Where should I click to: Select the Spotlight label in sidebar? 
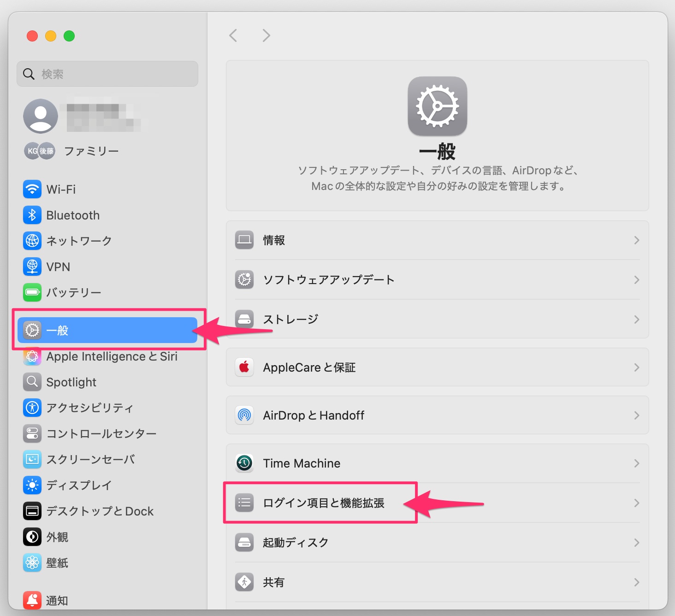71,382
